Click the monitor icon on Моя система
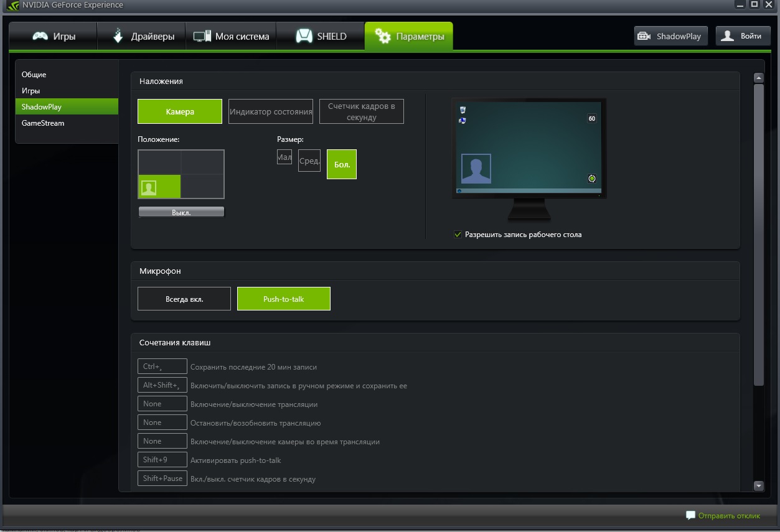This screenshot has width=780, height=532. click(x=202, y=37)
